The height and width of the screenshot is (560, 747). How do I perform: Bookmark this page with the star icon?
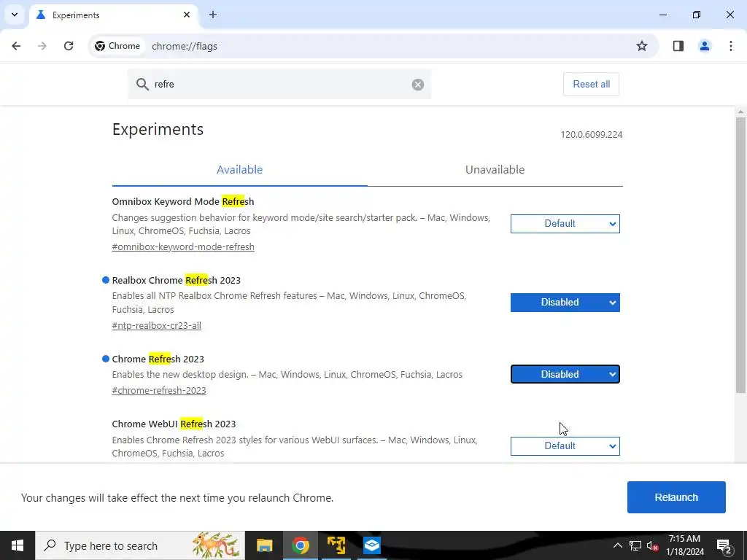[x=642, y=46]
